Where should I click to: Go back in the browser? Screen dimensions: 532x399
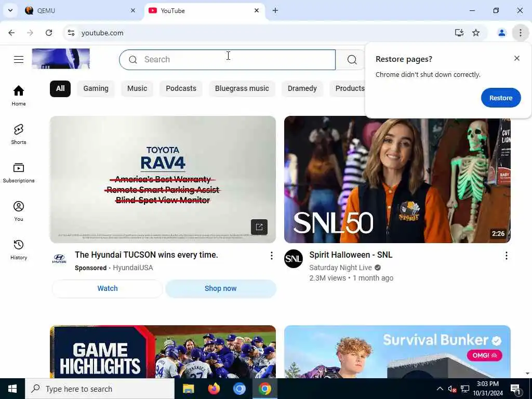pyautogui.click(x=11, y=33)
